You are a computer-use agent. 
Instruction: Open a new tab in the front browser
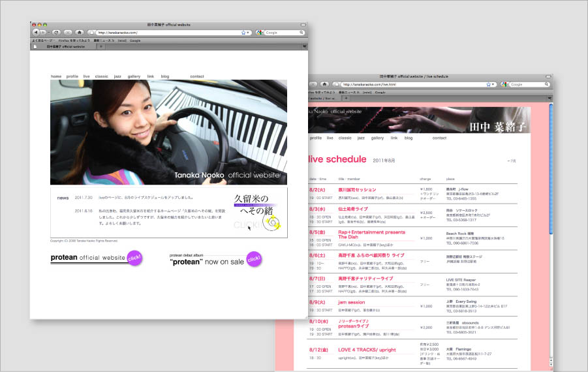tap(101, 46)
